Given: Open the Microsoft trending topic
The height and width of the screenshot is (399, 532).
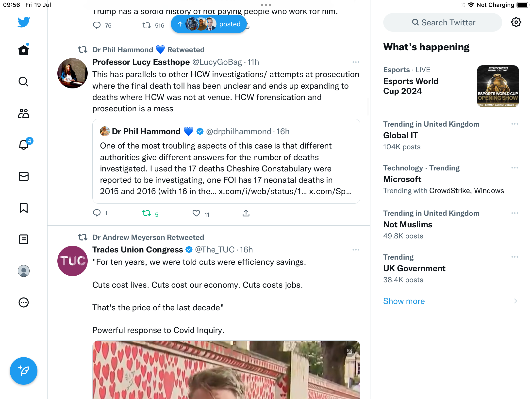Looking at the screenshot, I should 402,179.
